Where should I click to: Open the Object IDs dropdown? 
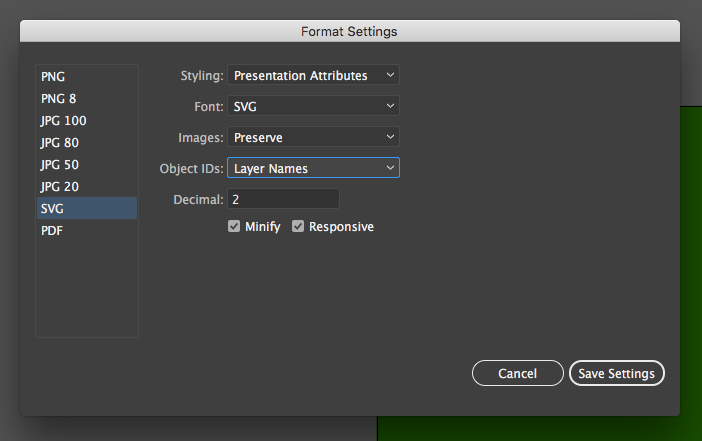click(x=313, y=168)
